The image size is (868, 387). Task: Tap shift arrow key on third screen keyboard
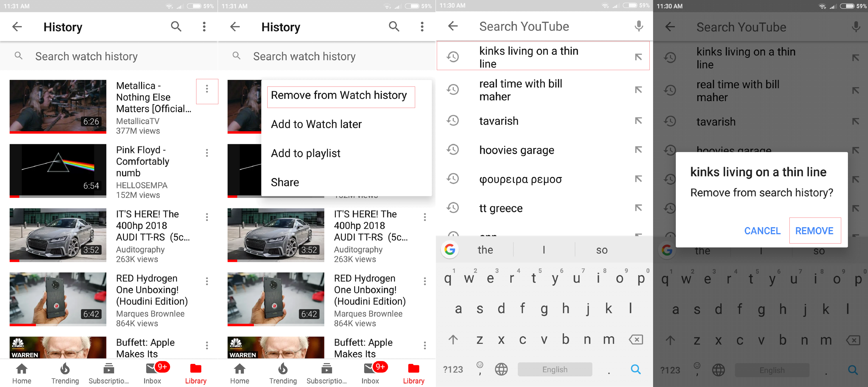(453, 339)
